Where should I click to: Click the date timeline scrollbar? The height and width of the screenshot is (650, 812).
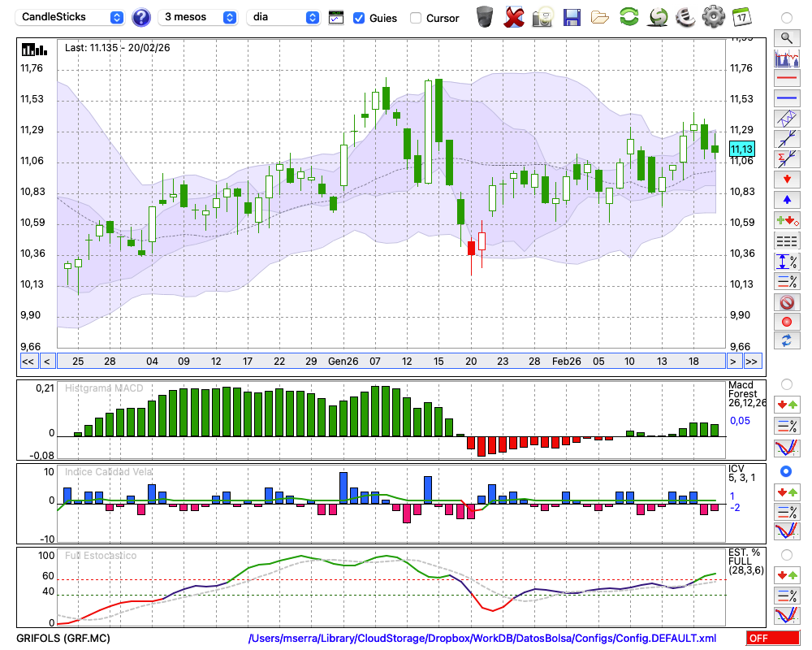tap(391, 362)
